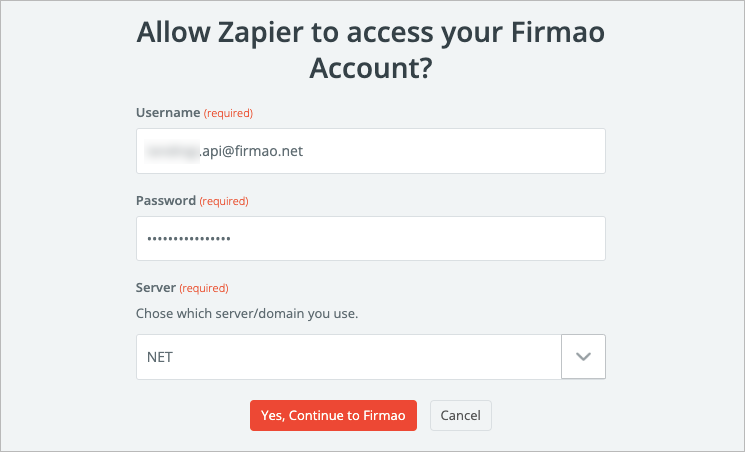This screenshot has height=452, width=745.
Task: Click the Server dropdown chevron arrow
Action: pyautogui.click(x=584, y=357)
